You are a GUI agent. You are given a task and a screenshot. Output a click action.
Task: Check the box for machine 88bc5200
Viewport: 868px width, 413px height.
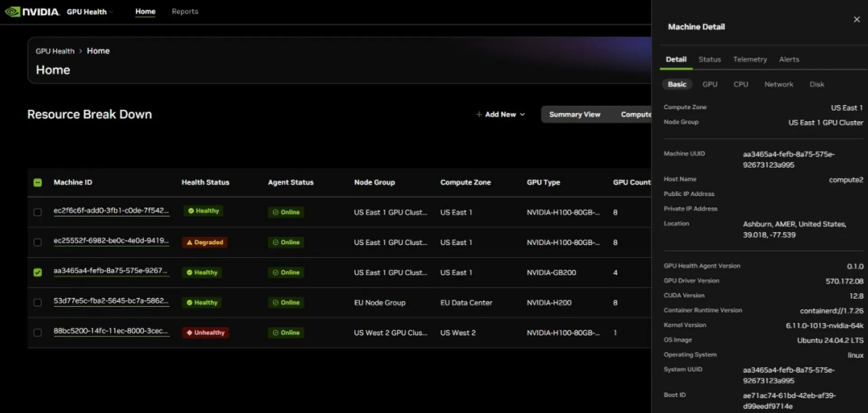pos(38,332)
